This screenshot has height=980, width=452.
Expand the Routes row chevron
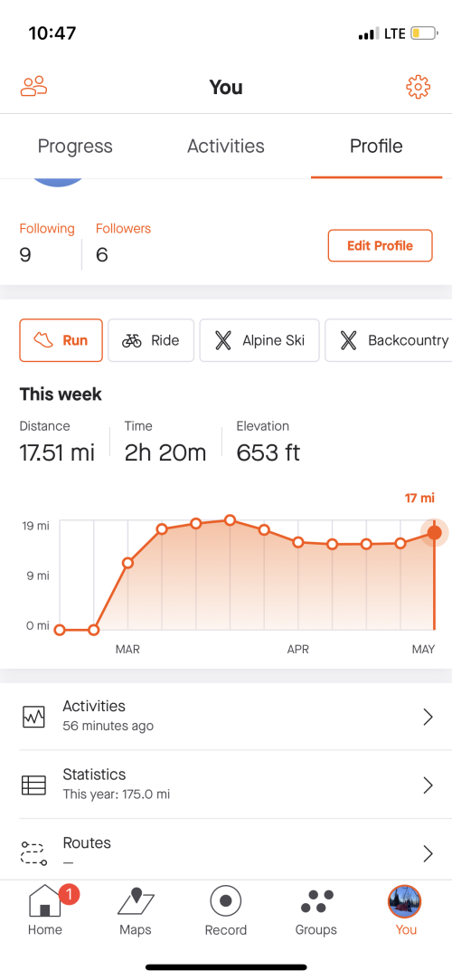coord(428,853)
